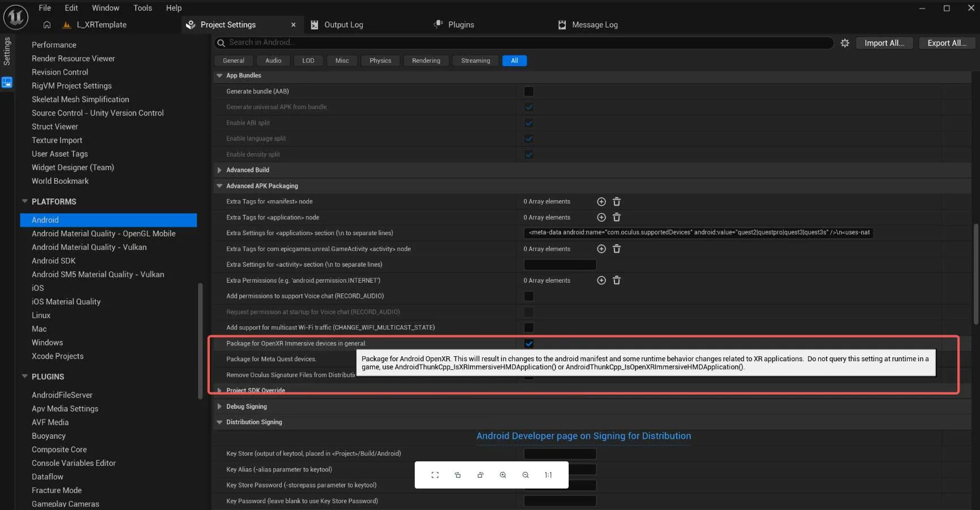The image size is (980, 510).
Task: Add element to GameActivity activity node tags
Action: point(601,249)
